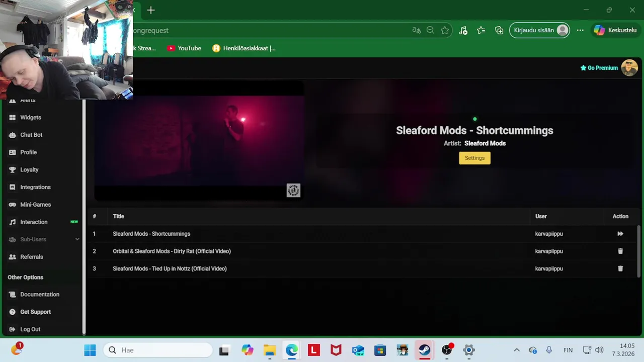Open the song request Settings button

(x=474, y=158)
